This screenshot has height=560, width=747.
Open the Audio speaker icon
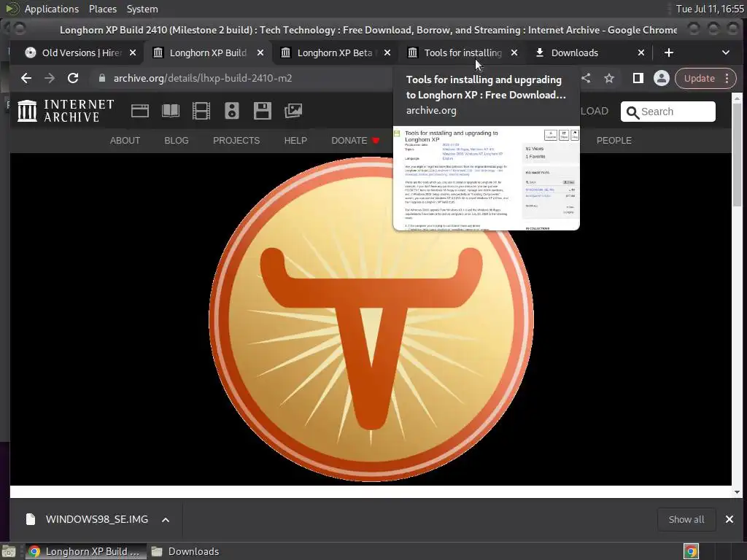tap(232, 111)
